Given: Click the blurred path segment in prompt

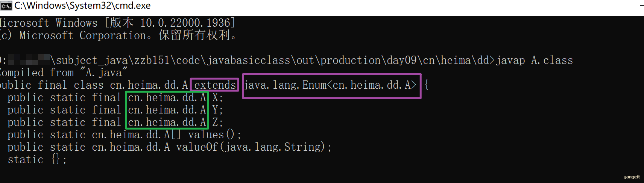Looking at the screenshot, I should click(x=29, y=60).
